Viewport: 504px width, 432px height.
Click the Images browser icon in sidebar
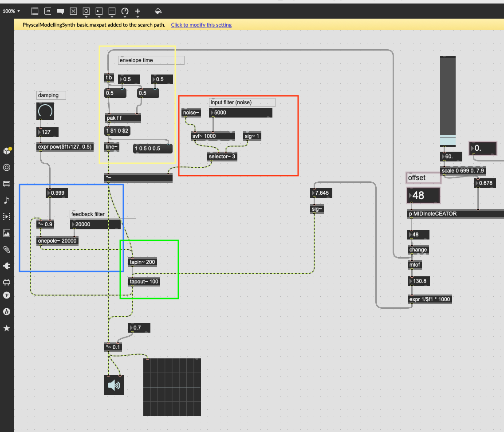click(7, 233)
